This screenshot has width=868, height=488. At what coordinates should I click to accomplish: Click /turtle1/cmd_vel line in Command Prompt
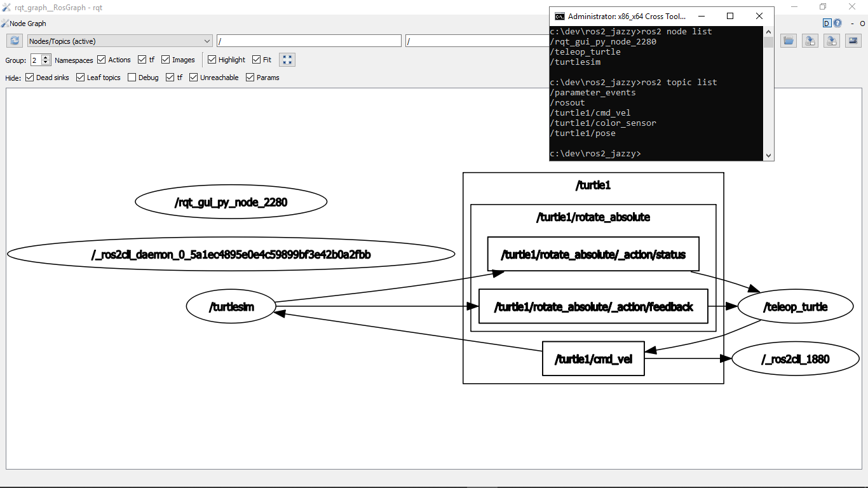point(590,113)
